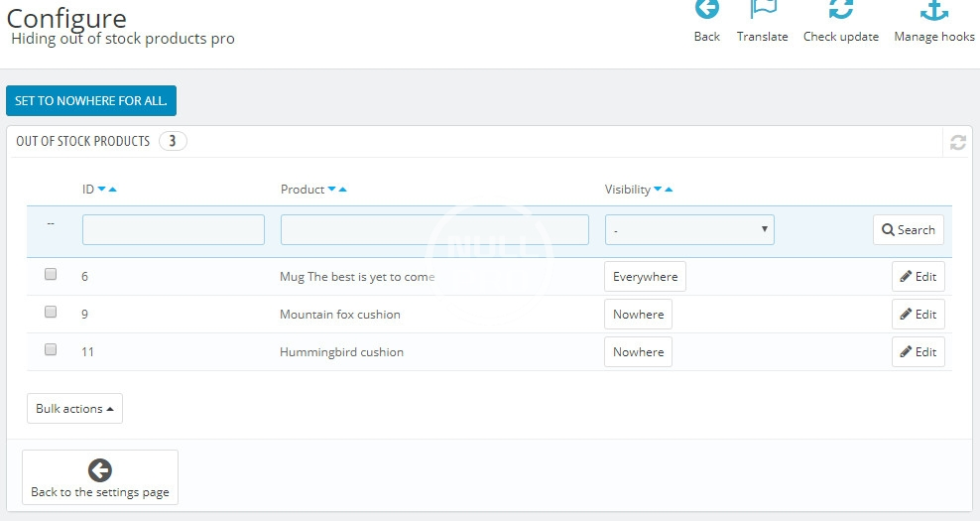Refresh the out of stock products list
Viewport: 980px width, 521px height.
click(x=957, y=142)
